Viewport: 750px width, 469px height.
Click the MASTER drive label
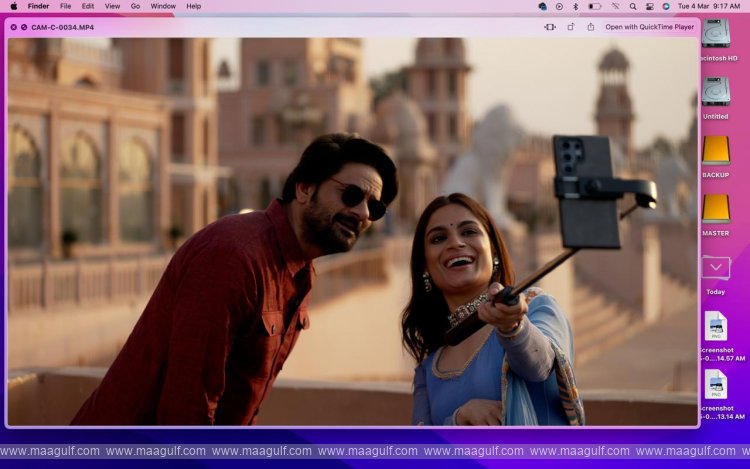click(x=716, y=233)
